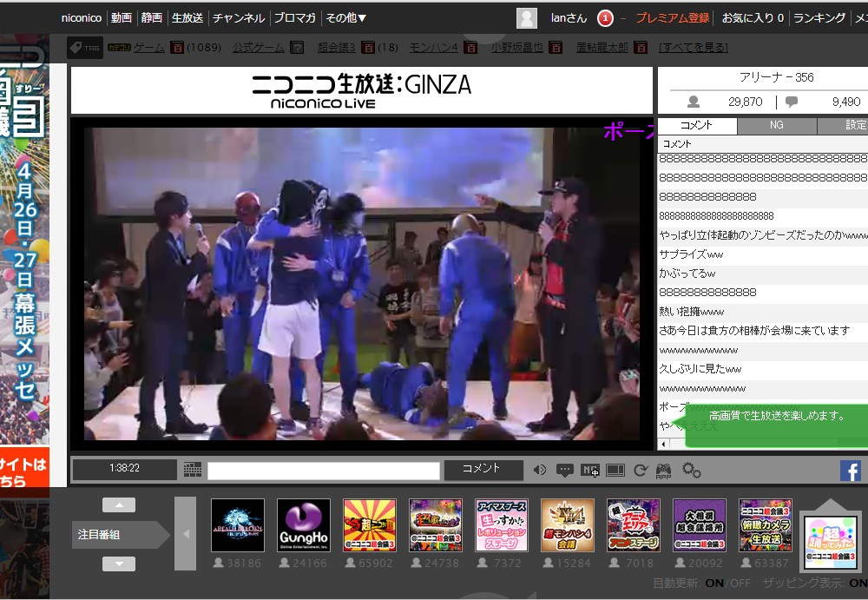Turn 自動更新 OFF

(x=740, y=583)
